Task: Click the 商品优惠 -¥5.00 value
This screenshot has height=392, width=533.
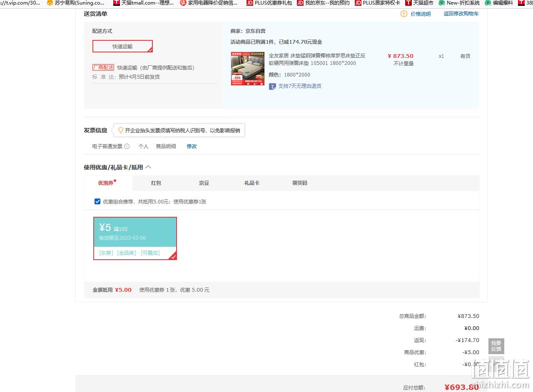Action: point(471,352)
